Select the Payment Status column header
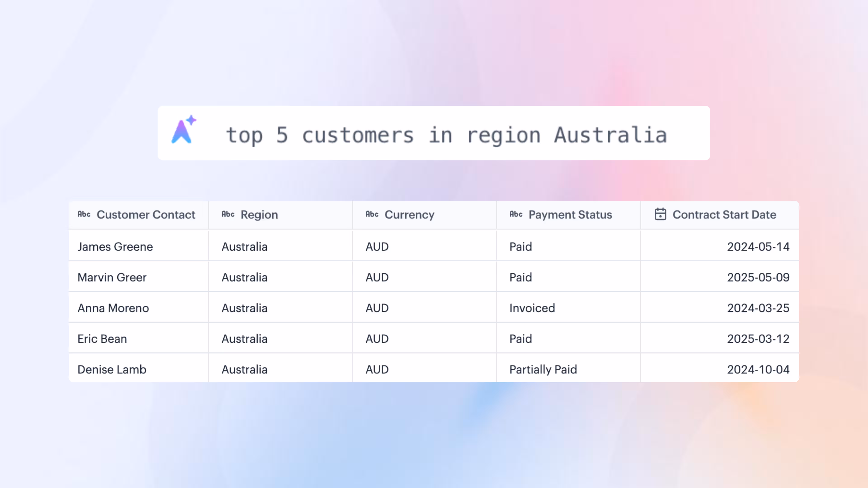 (x=570, y=215)
